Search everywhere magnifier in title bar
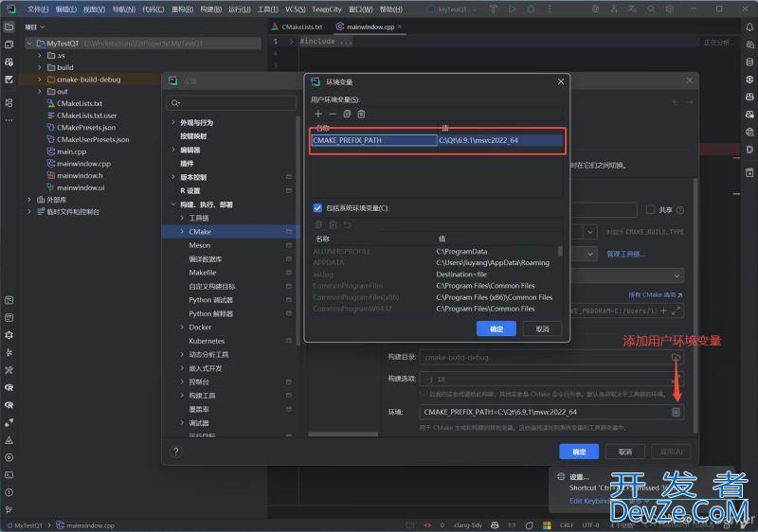Screen dimensions: 758x532 click(x=651, y=9)
